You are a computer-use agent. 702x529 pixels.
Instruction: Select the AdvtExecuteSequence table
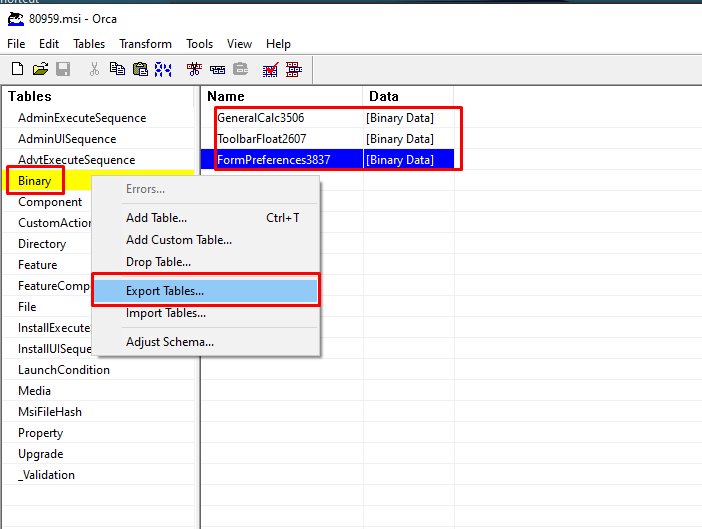(77, 160)
